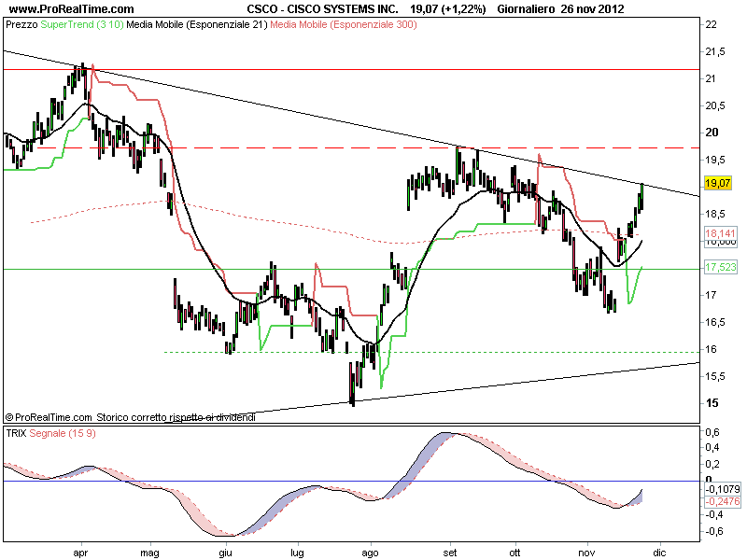The height and width of the screenshot is (560, 747).
Task: Click the 15 price axis label
Action: [x=712, y=403]
